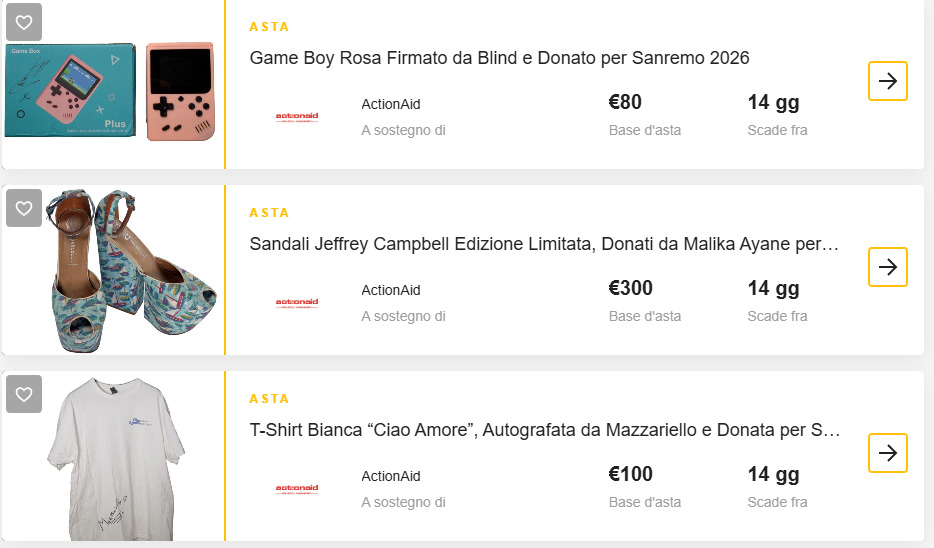
Task: Click ActionAid name in Game Boy listing
Action: (391, 104)
